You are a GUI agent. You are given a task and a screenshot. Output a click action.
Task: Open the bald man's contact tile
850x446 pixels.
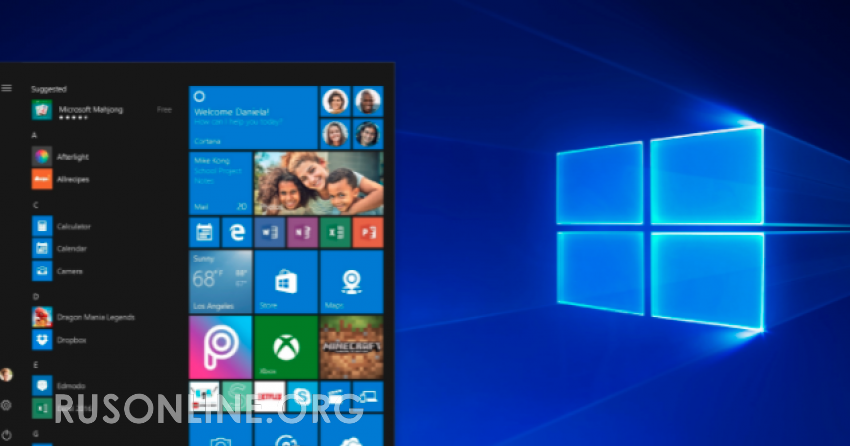368,101
